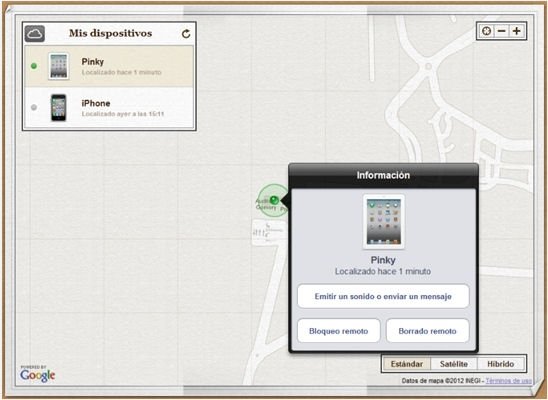Open the Términos de uso link
Screen dimensions: 548x400
pyautogui.click(x=509, y=380)
